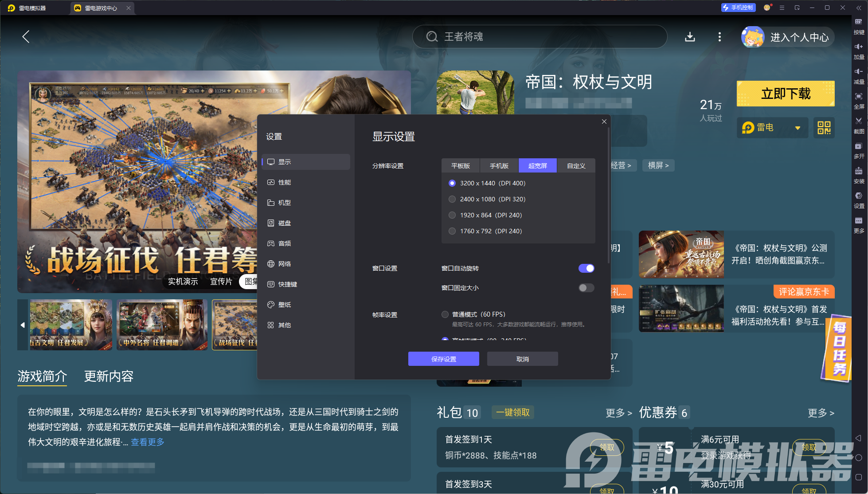The height and width of the screenshot is (494, 868).
Task: Expand 更多 link beside 优惠券
Action: pos(821,413)
